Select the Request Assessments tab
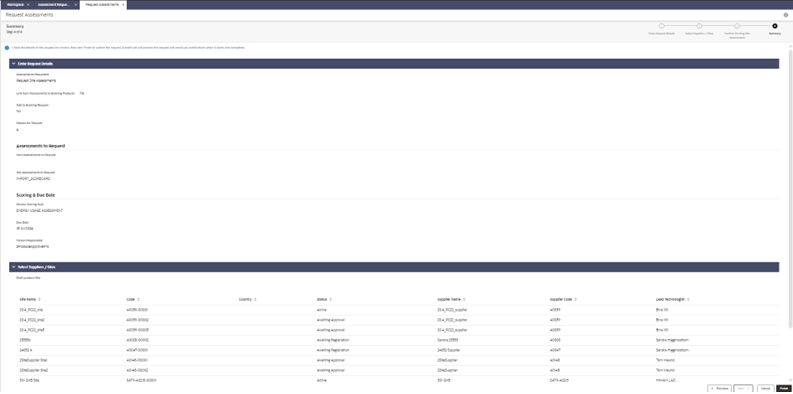This screenshot has height=394, width=793. (x=102, y=5)
